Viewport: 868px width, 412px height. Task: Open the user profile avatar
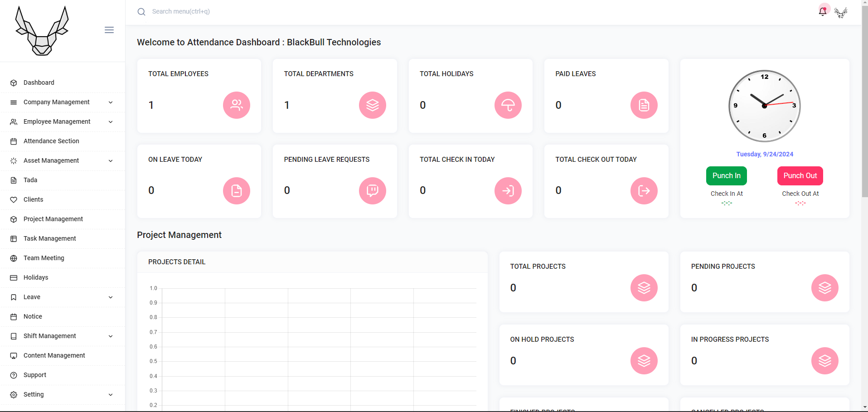click(x=841, y=12)
